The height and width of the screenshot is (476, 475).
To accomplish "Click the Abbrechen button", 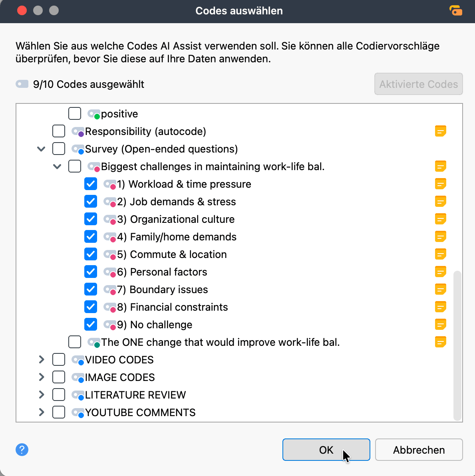I will click(419, 450).
